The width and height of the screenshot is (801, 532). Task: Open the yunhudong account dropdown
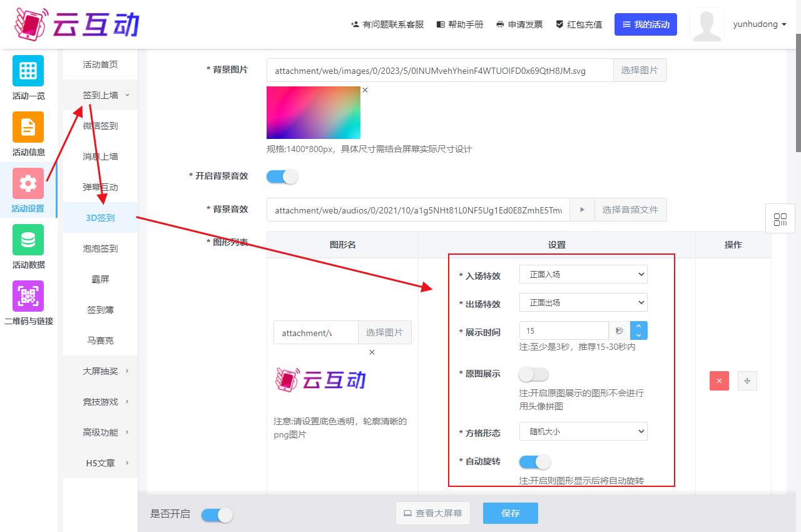point(760,24)
